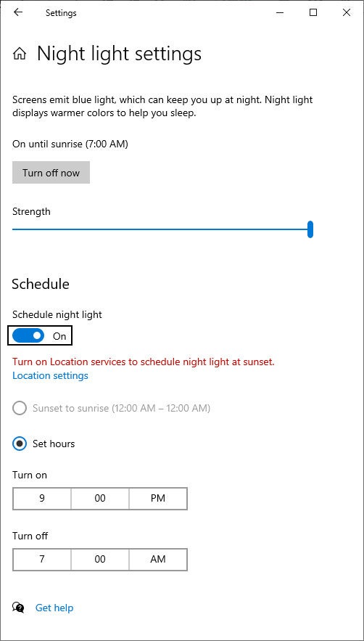The width and height of the screenshot is (364, 641).
Task: Minimize the Settings window
Action: 280,12
